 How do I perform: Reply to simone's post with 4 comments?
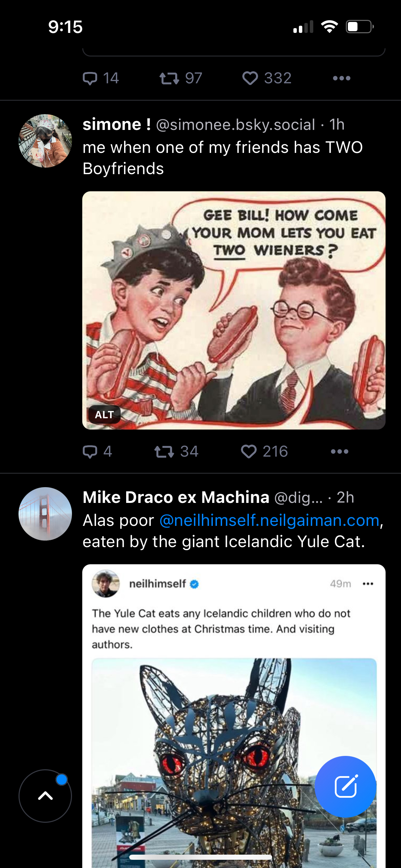click(90, 451)
